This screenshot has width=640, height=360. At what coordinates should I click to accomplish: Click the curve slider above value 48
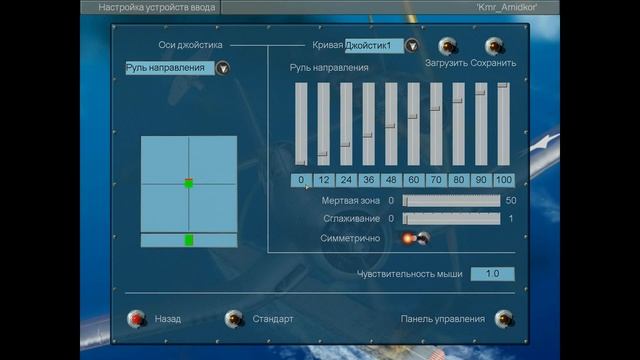(391, 124)
